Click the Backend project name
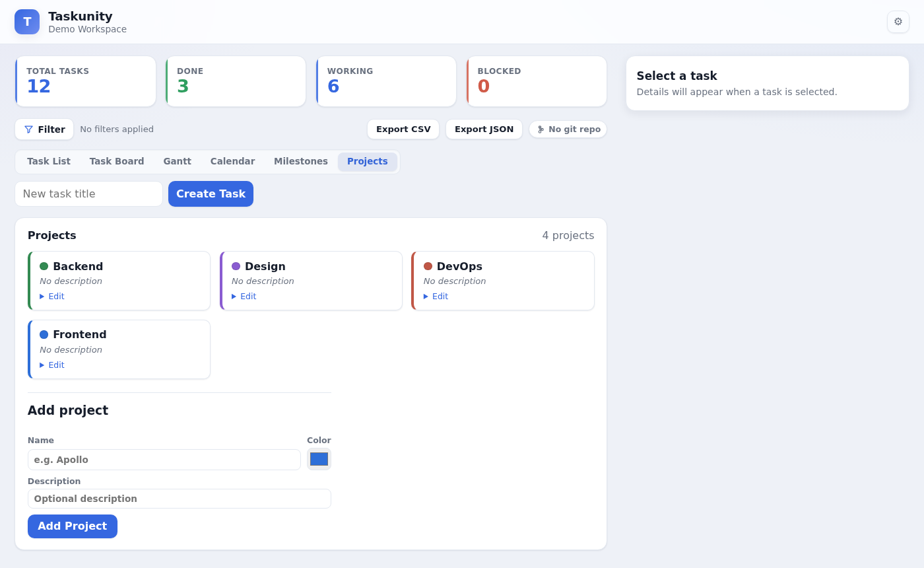This screenshot has width=924, height=568. 78,267
